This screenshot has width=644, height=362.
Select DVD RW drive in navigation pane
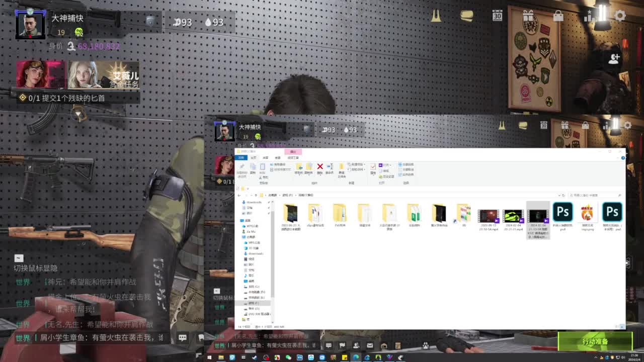(257, 314)
